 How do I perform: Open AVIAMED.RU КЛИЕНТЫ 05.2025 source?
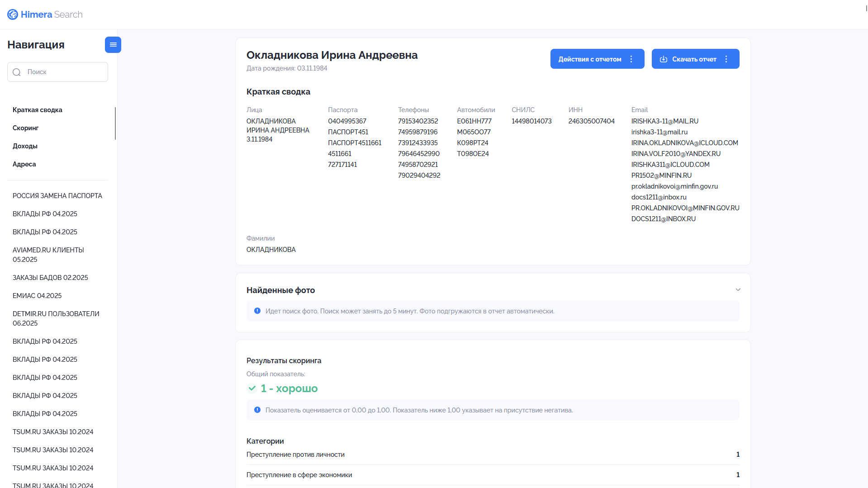coord(48,255)
